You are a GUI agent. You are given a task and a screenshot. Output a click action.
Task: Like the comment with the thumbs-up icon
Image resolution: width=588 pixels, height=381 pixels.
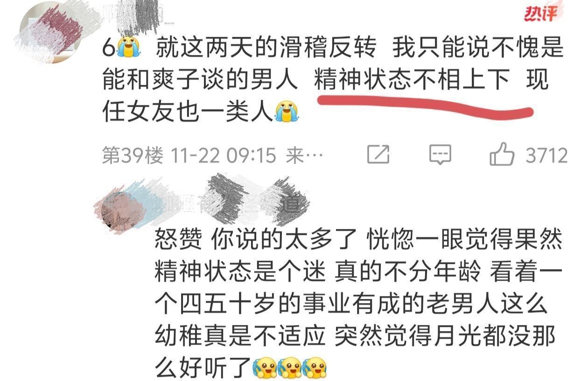coord(502,154)
